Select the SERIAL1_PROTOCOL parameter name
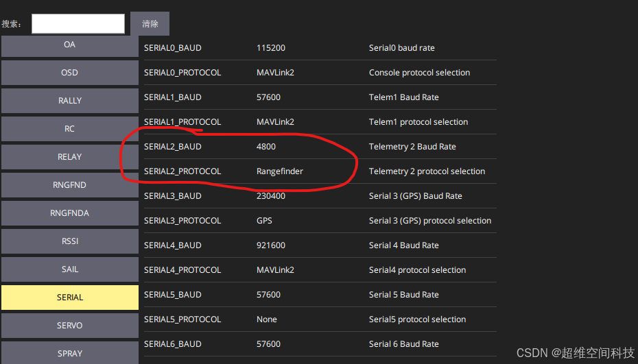This screenshot has height=364, width=638. pyautogui.click(x=182, y=122)
